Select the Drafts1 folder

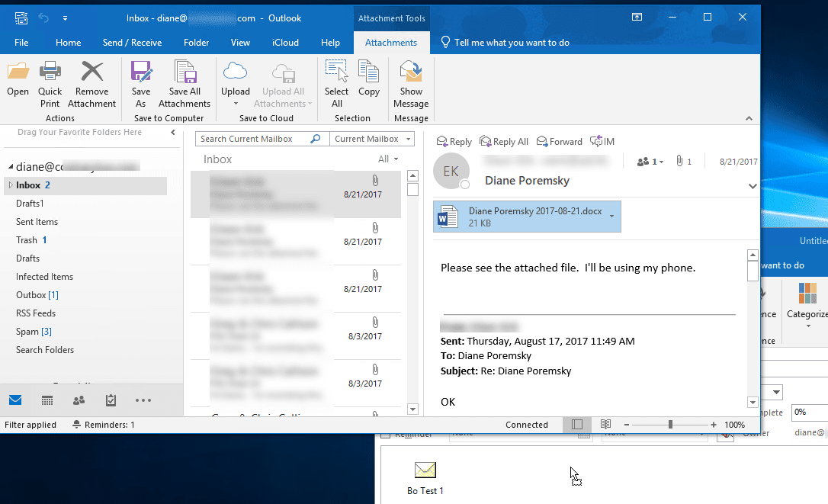(30, 204)
